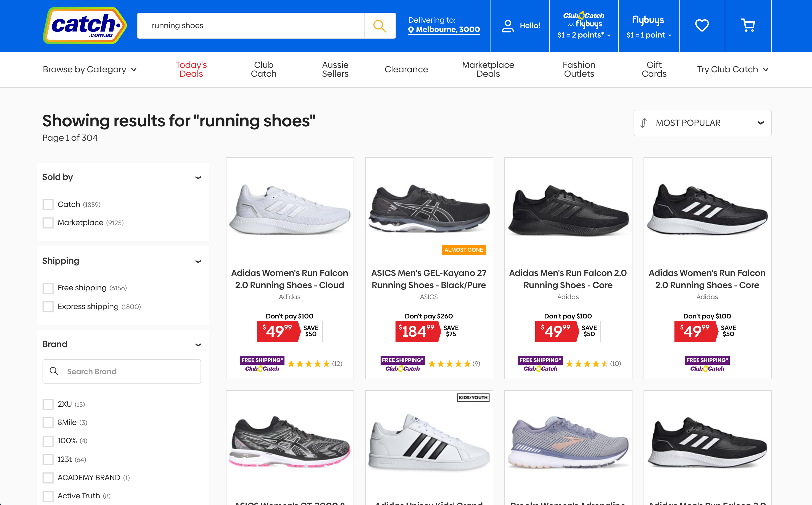Check the 100% brand checkbox
This screenshot has height=505, width=812.
48,441
